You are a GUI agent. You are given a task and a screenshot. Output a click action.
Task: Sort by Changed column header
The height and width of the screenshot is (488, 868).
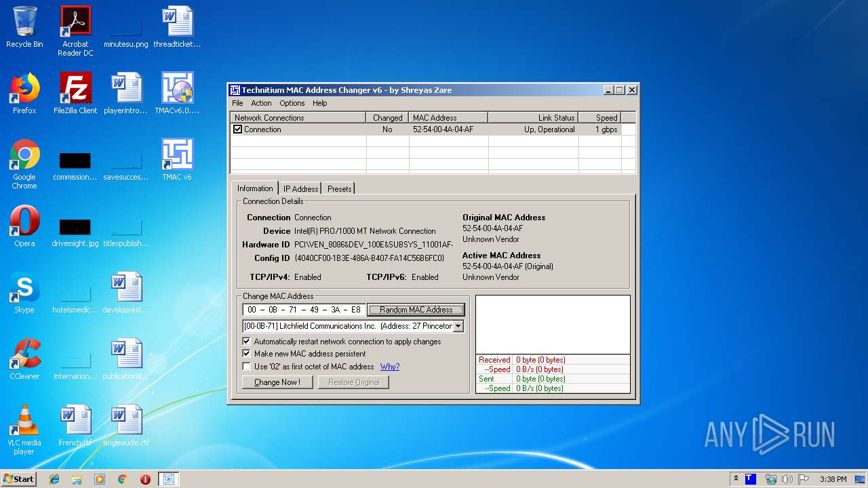pos(387,118)
